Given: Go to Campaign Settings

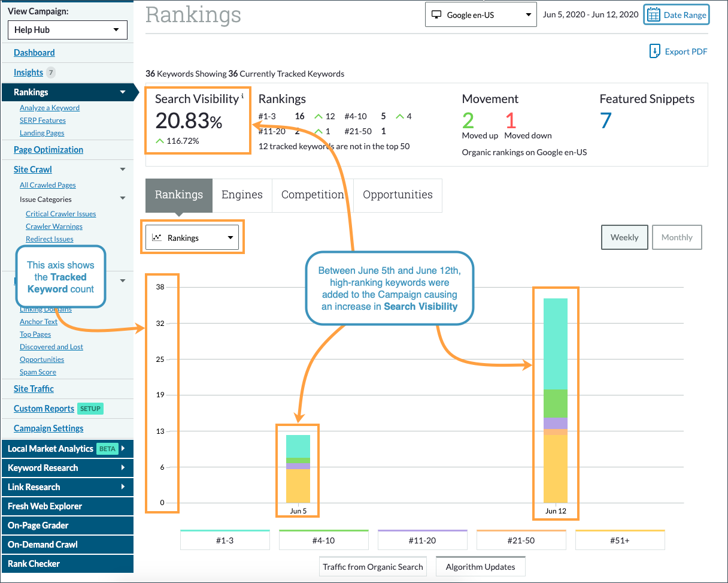Looking at the screenshot, I should pyautogui.click(x=48, y=428).
